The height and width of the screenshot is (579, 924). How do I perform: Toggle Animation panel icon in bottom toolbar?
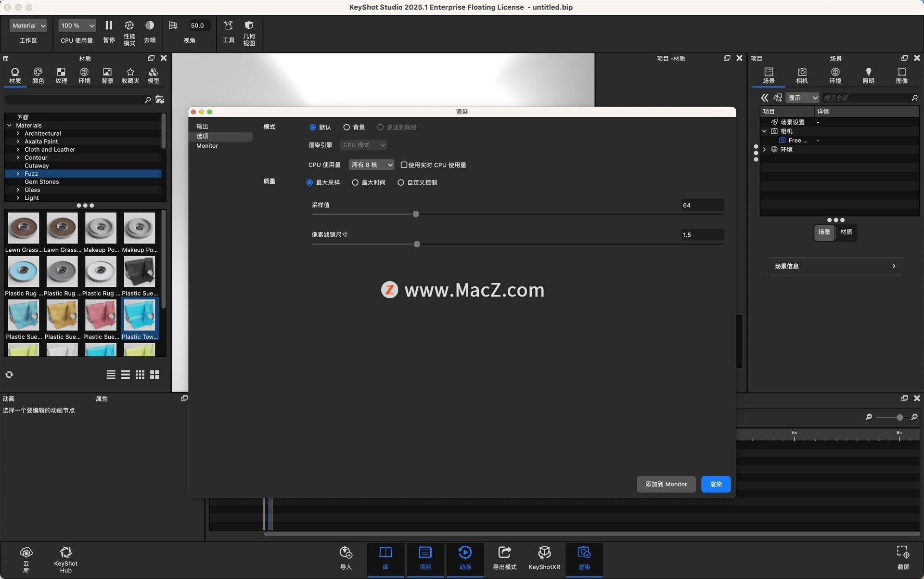[465, 552]
